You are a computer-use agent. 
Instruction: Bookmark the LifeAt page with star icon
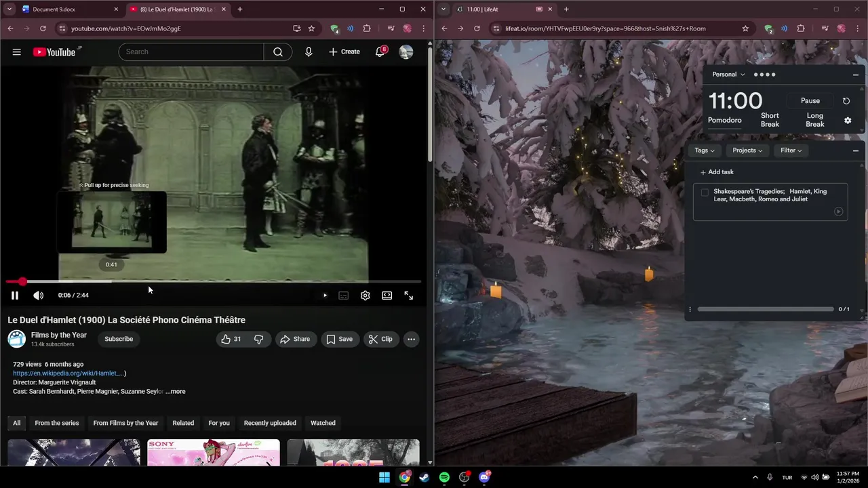point(745,28)
